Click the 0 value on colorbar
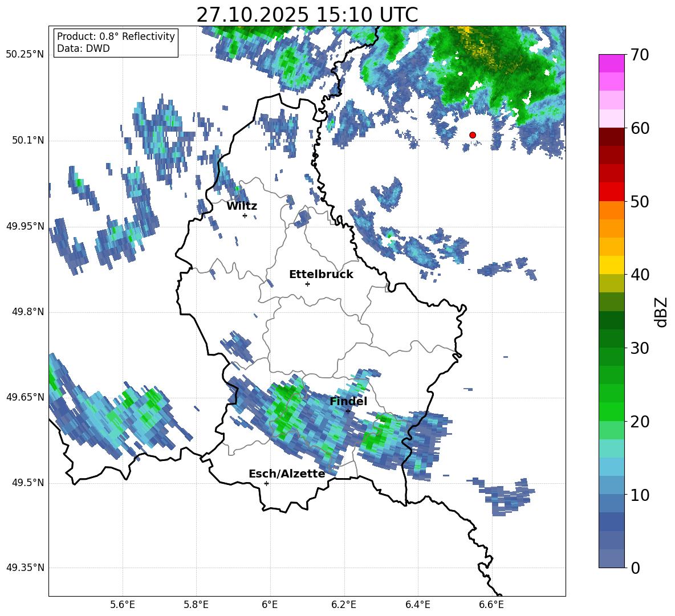This screenshot has width=675, height=616. (636, 568)
